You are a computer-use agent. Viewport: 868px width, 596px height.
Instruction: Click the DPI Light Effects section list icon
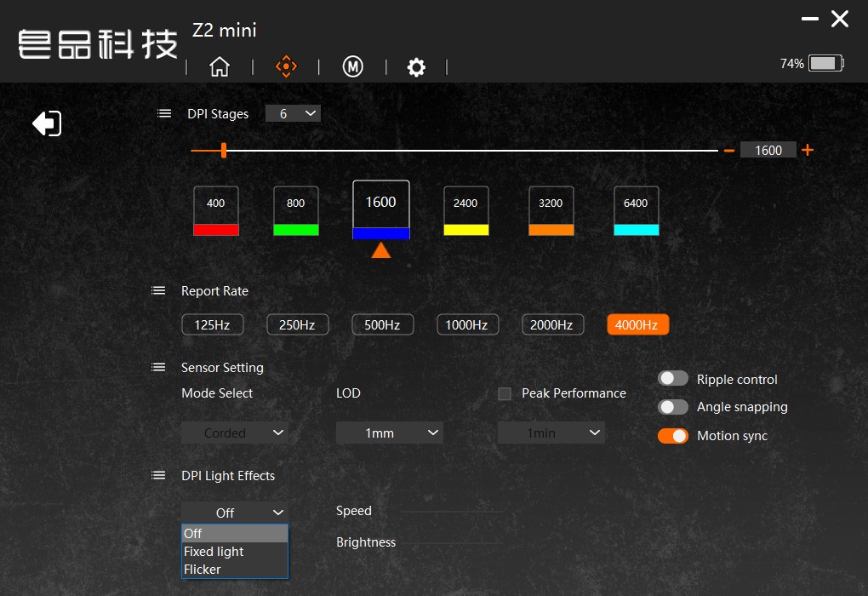(158, 475)
